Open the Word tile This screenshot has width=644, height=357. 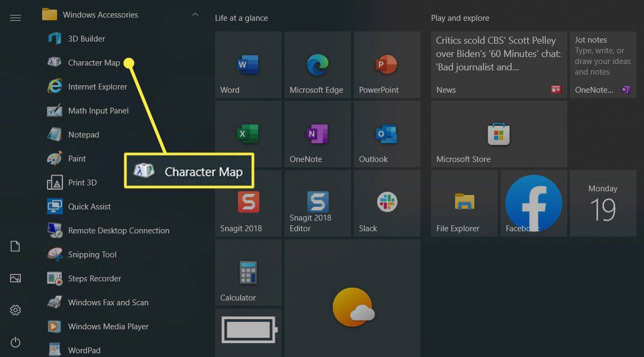coord(248,65)
